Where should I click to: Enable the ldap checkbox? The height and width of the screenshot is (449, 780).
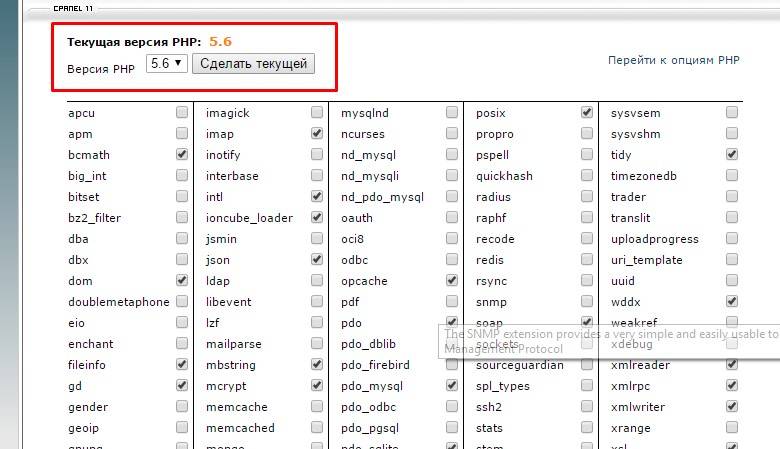(x=317, y=280)
